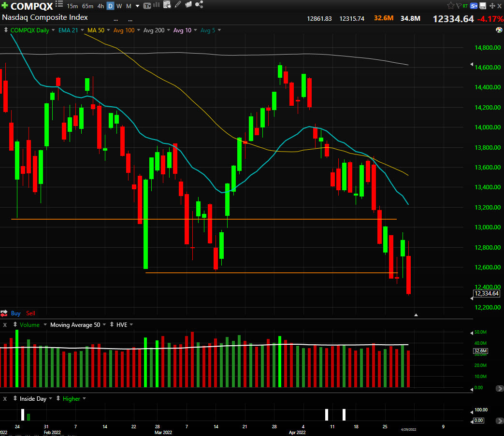Click the lower orange horizontal support line
Viewport: 504px width, 436px height.
coord(272,273)
